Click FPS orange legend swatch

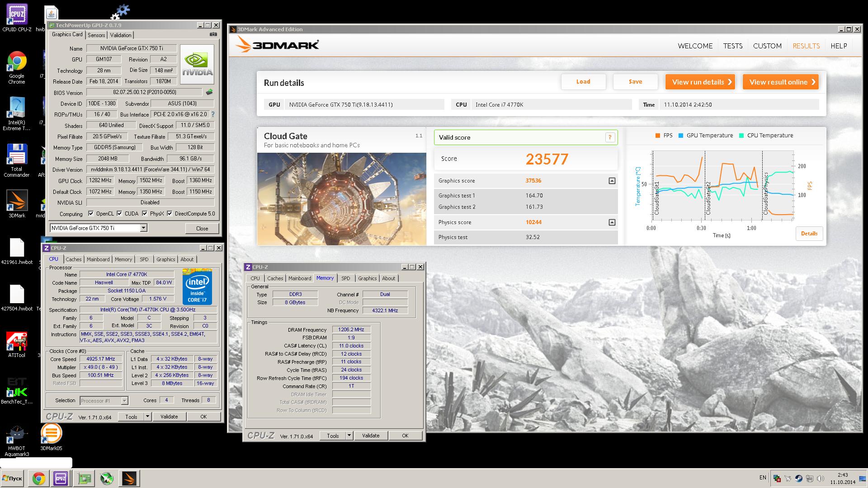pos(657,136)
